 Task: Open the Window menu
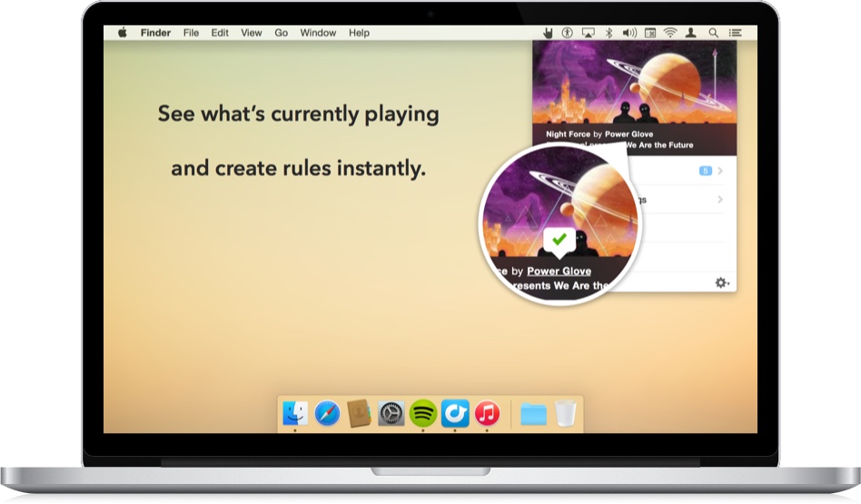[x=318, y=33]
